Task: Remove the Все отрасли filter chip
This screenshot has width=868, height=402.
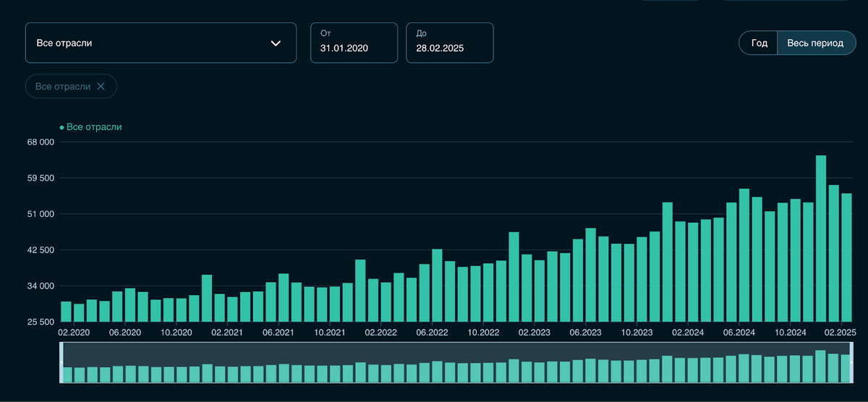Action: [101, 86]
